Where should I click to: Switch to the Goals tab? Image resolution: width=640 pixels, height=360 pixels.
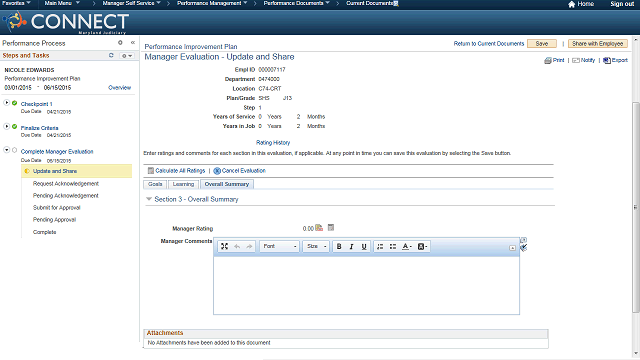pyautogui.click(x=155, y=184)
